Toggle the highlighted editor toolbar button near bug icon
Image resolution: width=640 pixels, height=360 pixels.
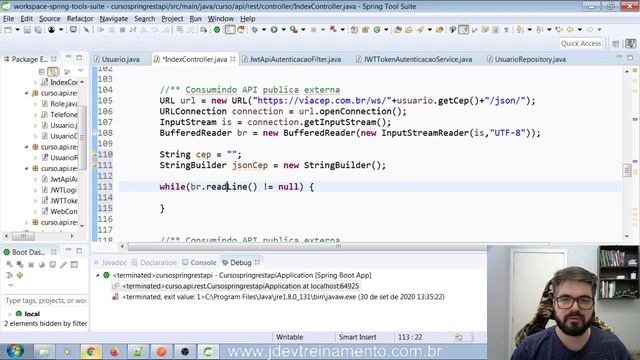[230, 29]
